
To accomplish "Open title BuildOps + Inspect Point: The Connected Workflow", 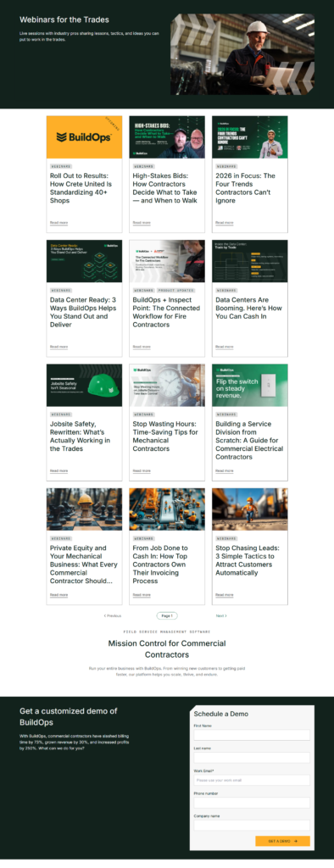I will pos(165,312).
